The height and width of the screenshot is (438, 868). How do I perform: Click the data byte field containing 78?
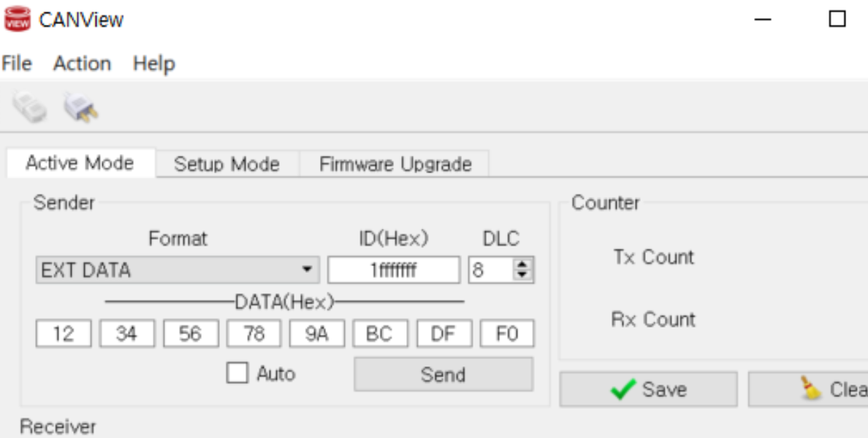(254, 333)
